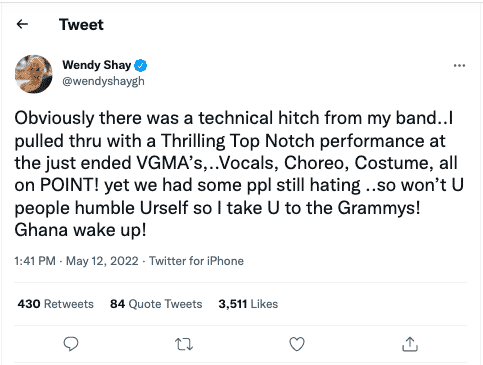483x365 pixels.
Task: Click the Ghana wake up! line
Action: 80,230
